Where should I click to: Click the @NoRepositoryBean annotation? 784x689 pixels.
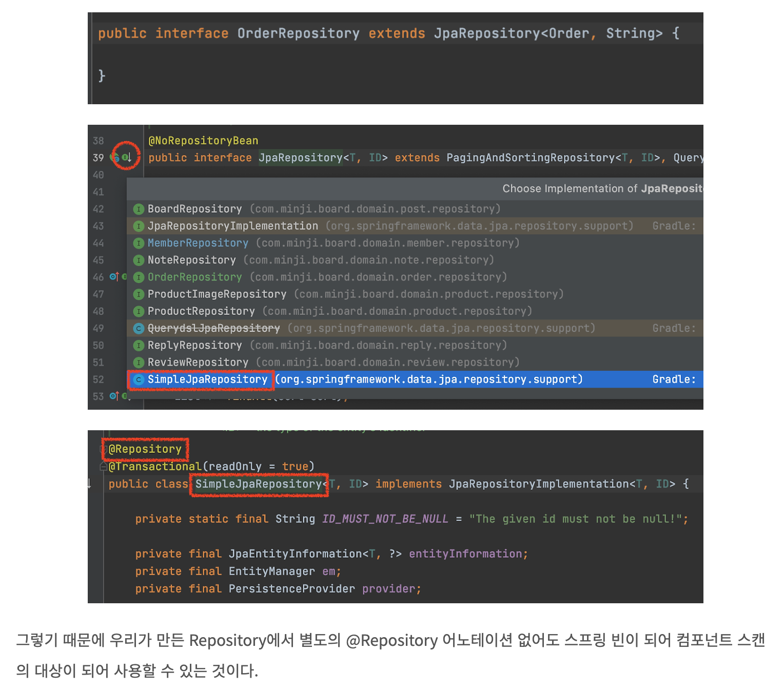point(203,141)
